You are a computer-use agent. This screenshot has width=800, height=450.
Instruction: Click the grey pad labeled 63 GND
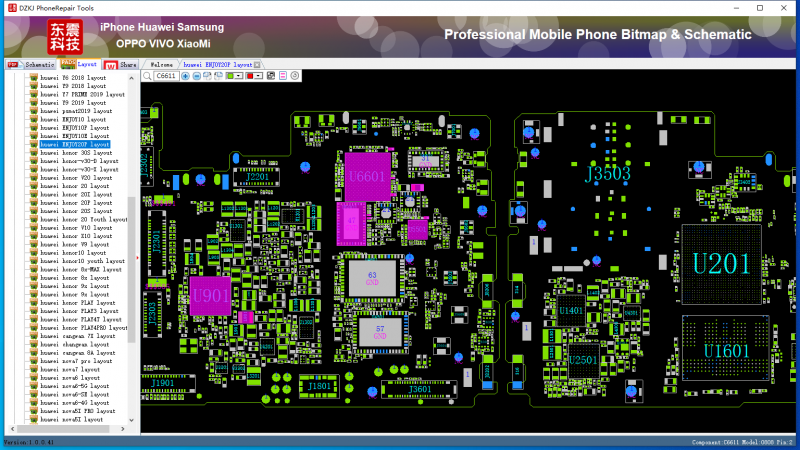pos(372,279)
